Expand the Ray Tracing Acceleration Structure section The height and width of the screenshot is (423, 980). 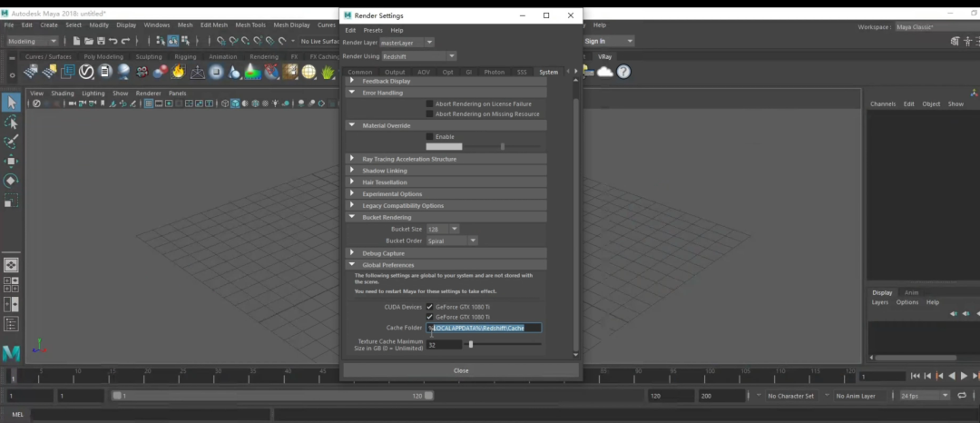(x=446, y=159)
